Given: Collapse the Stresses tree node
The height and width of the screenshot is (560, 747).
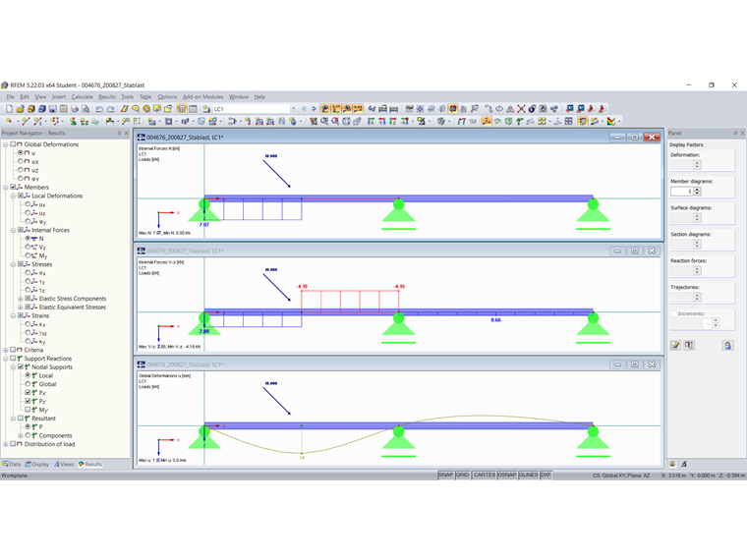Looking at the screenshot, I should click(x=13, y=264).
